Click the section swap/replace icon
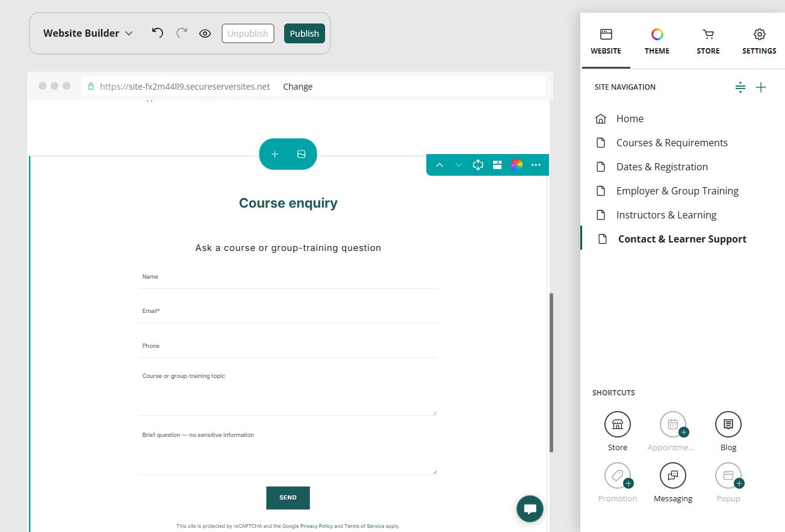Screen dimensions: 785x532 pyautogui.click(x=478, y=165)
